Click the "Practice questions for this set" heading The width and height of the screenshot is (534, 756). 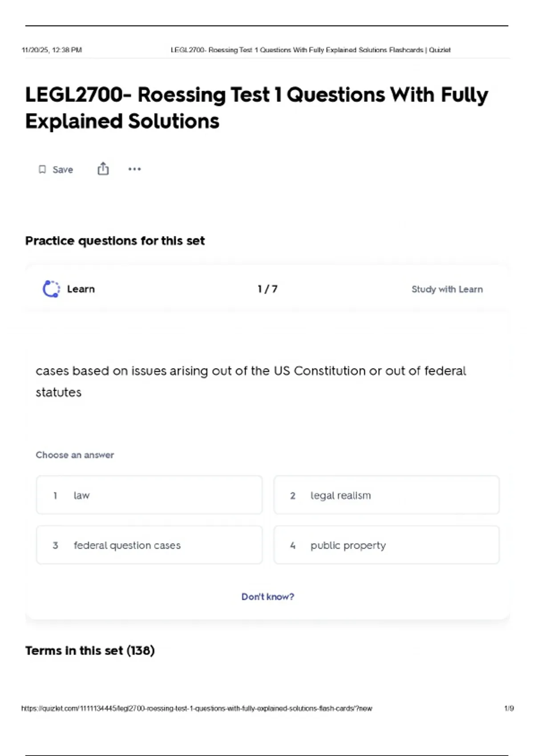coord(115,241)
